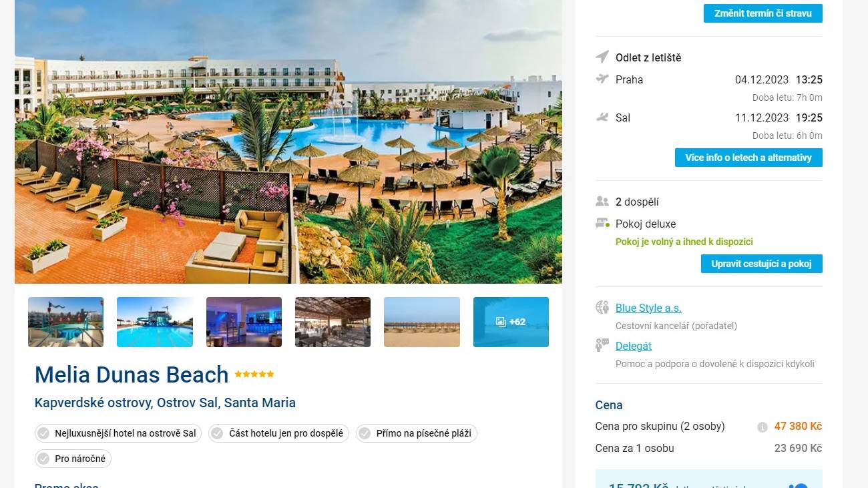Click 'Upravit cestující a pokoj' button
This screenshot has height=488, width=868.
point(761,264)
